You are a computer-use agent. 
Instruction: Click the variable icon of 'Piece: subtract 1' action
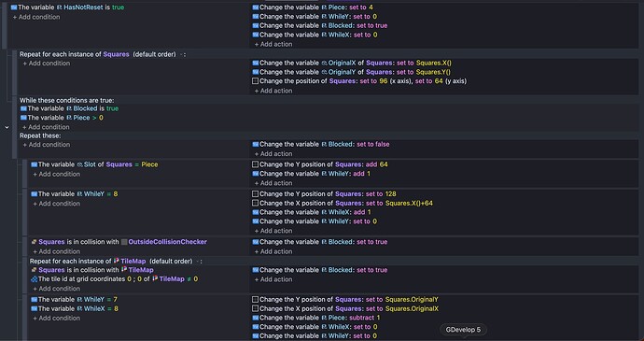point(256,318)
